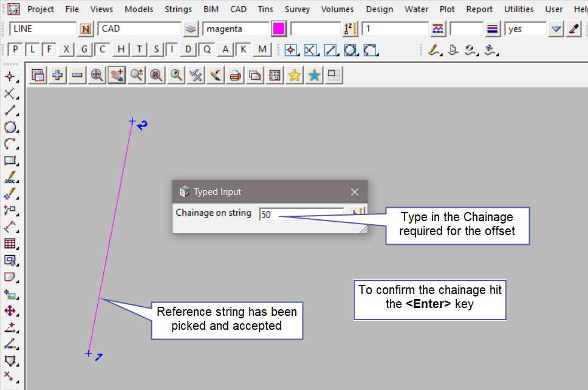Click the print plot icon in view toolbar
588x390 pixels.
pyautogui.click(x=236, y=75)
